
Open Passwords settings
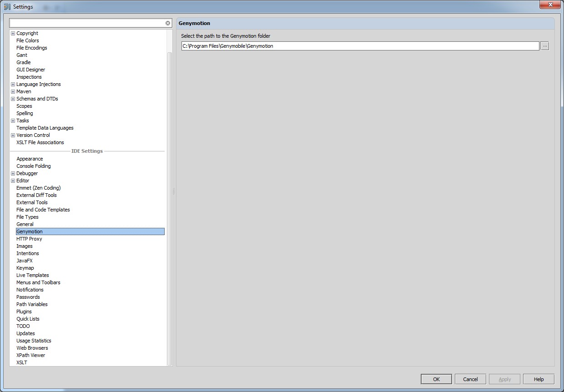28,297
